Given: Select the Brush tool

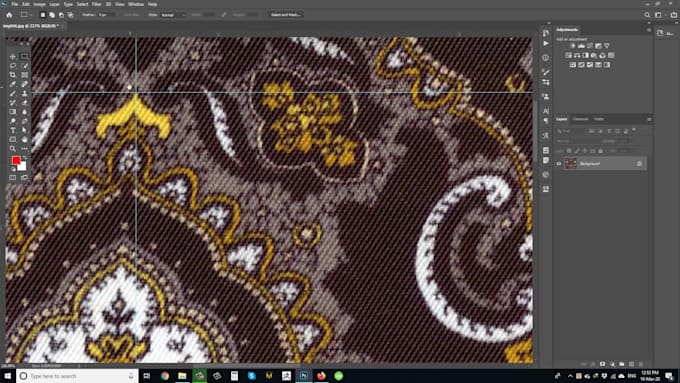Looking at the screenshot, I should tap(13, 93).
